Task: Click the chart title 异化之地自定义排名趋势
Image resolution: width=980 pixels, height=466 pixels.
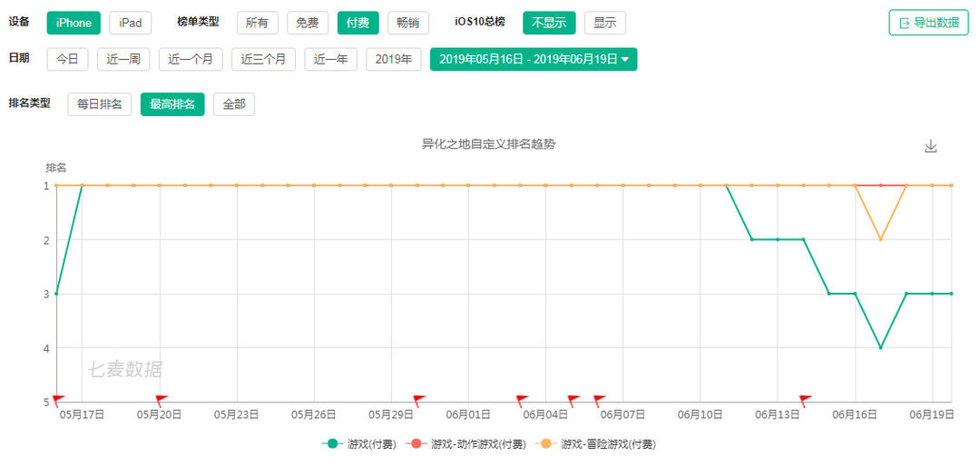Action: 489,145
